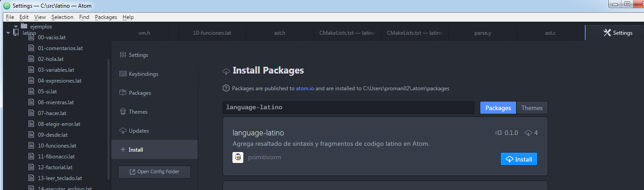Open 02-hola.lat in the tree
This screenshot has height=190, width=644.
pos(51,59)
